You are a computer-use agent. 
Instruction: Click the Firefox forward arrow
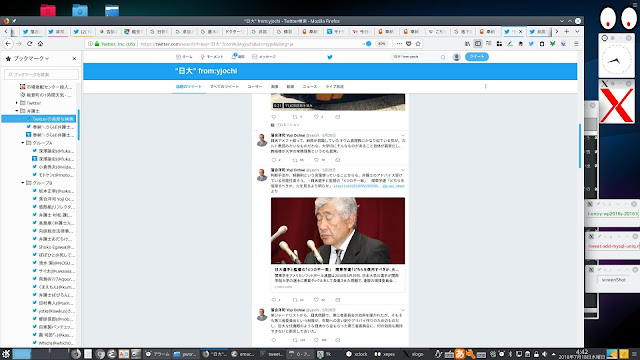pos(19,44)
